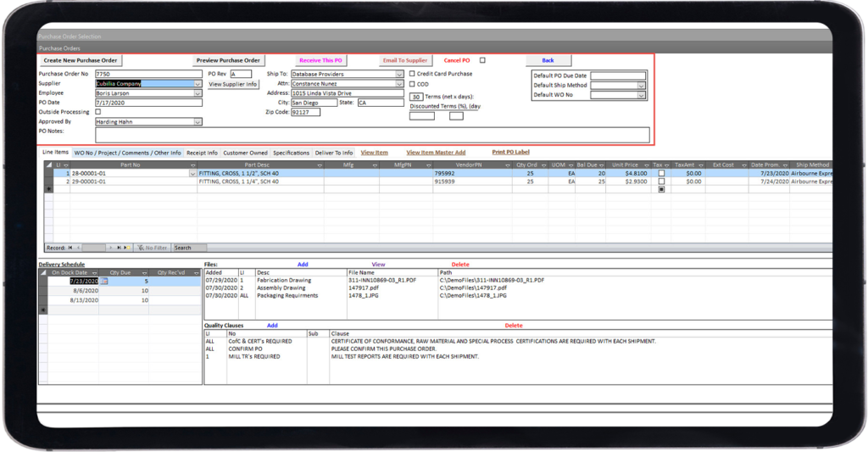This screenshot has width=868, height=452.
Task: Click into Default PO Due Date field
Action: pos(618,75)
